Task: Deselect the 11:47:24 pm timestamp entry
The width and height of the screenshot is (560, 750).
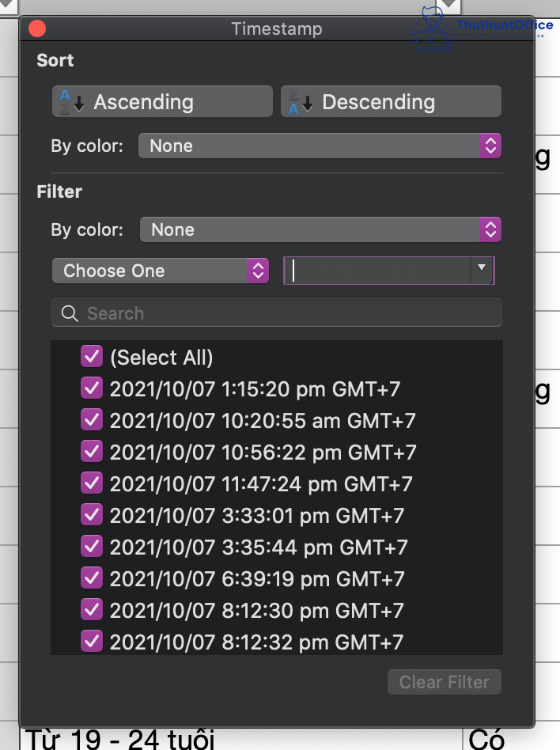Action: pos(92,483)
